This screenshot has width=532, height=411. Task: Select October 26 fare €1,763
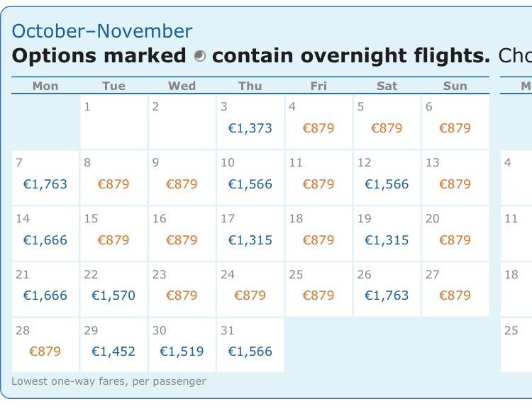click(387, 295)
